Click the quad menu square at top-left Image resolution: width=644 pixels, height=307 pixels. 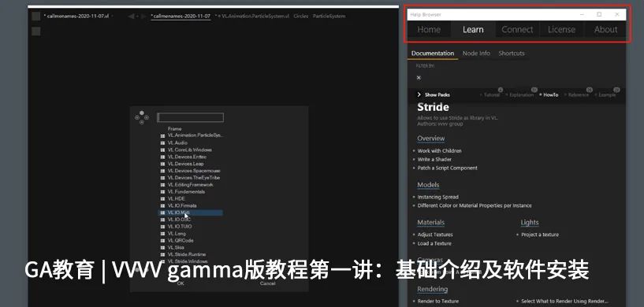[x=36, y=17]
